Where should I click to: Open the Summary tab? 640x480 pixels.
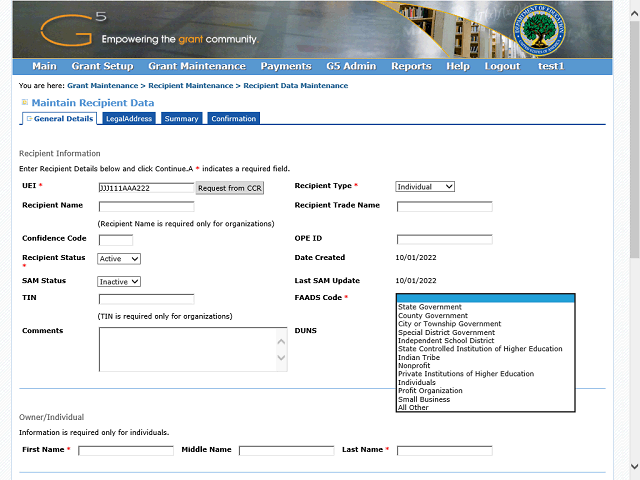(x=181, y=119)
